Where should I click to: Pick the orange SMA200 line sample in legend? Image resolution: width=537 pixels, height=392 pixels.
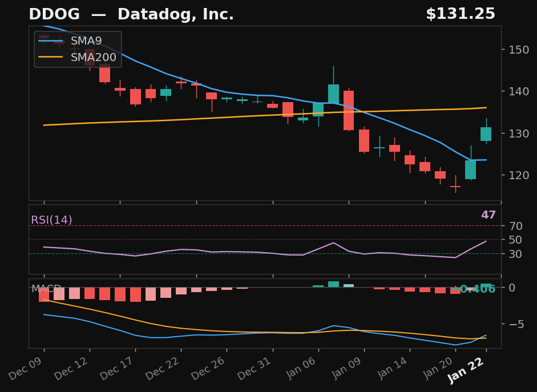[51, 57]
